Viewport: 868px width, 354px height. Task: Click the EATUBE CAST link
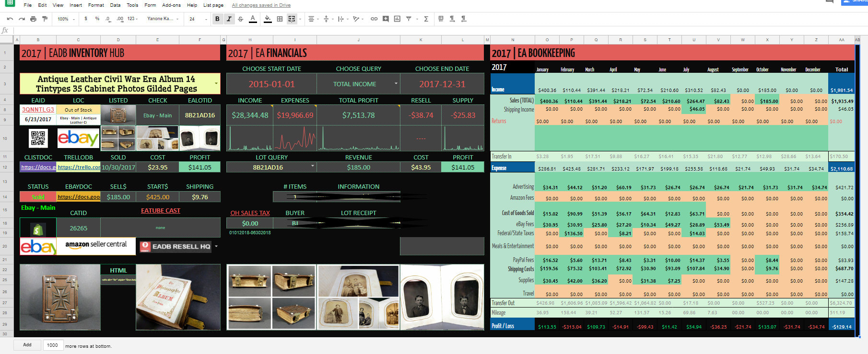(160, 211)
